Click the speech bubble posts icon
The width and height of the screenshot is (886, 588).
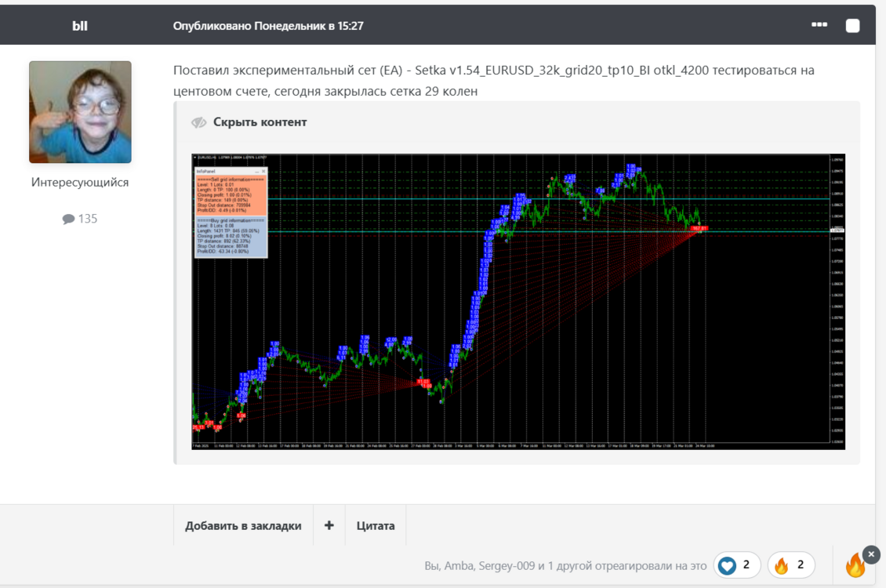pyautogui.click(x=68, y=220)
